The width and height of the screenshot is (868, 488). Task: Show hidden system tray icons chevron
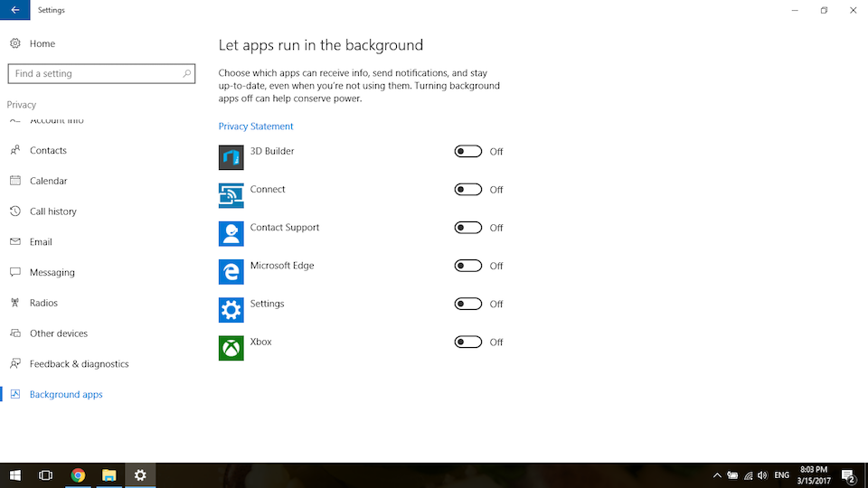pyautogui.click(x=717, y=475)
